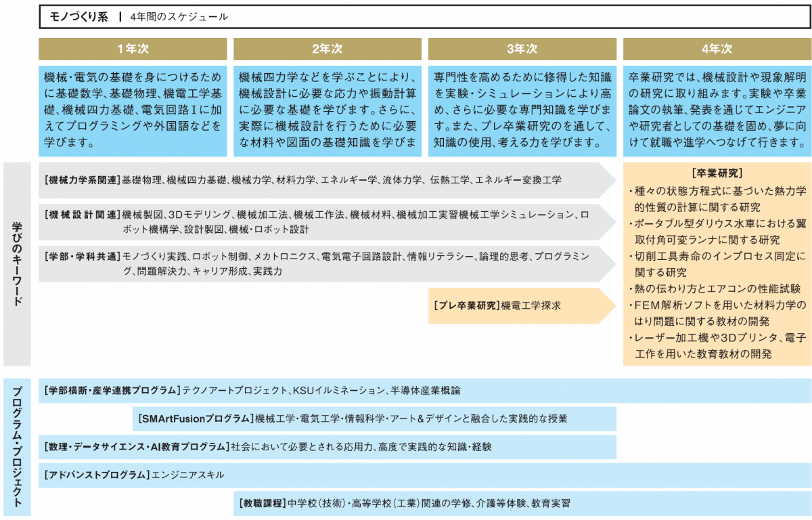
Task: Click the keyword 'メカトロニクス'
Action: (286, 257)
